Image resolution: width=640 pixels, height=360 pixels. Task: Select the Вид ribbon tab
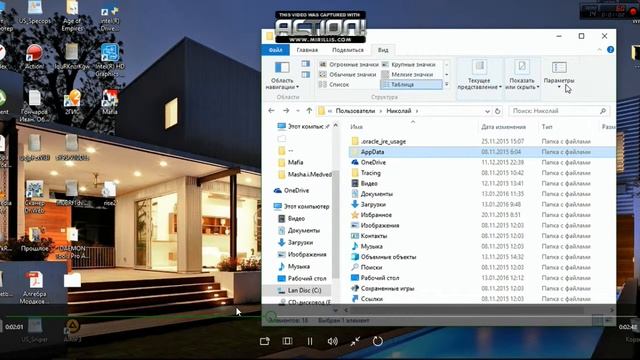(383, 50)
